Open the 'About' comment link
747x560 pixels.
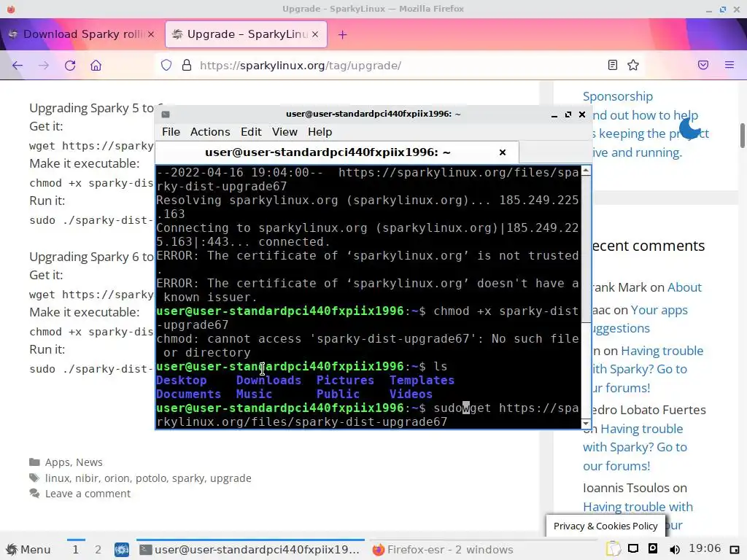(684, 287)
